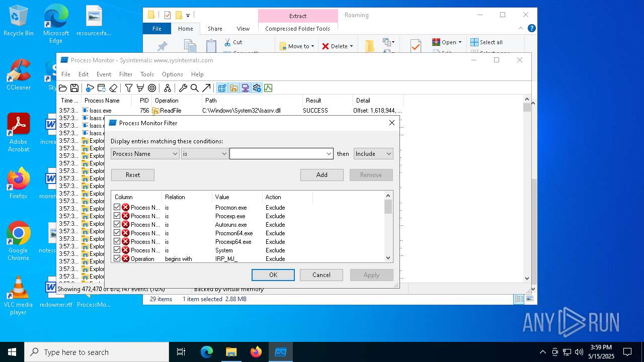Toggle Show Registry Activity icon
This screenshot has height=362, width=644.
(222, 88)
